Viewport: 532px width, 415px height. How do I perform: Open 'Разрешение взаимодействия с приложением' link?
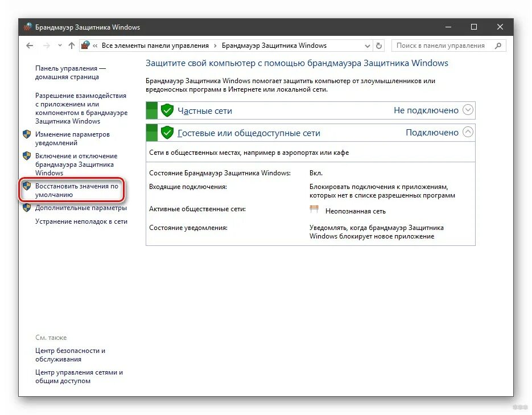point(81,108)
